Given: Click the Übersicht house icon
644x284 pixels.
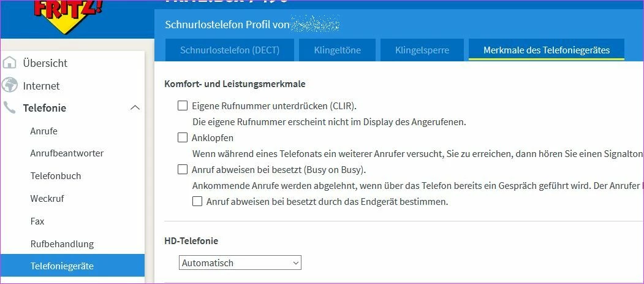Looking at the screenshot, I should coord(9,63).
